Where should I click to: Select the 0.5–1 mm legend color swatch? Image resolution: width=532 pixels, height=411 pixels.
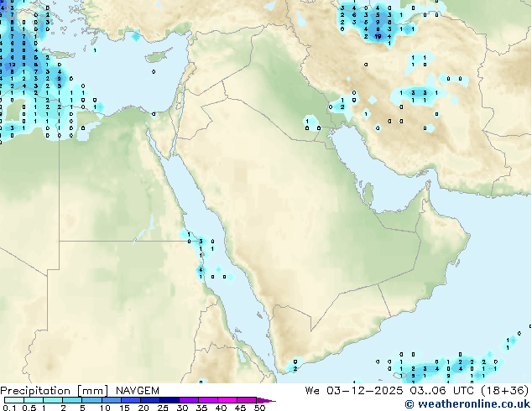click(x=34, y=400)
